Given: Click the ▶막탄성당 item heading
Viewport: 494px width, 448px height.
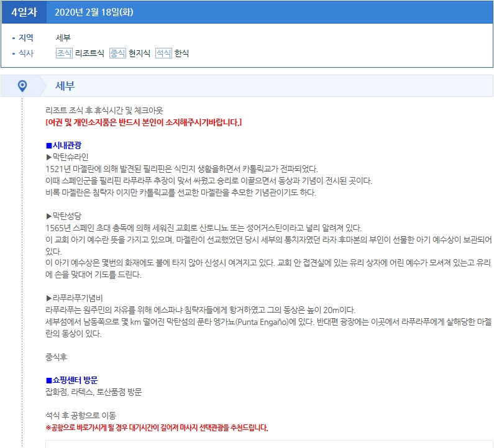Looking at the screenshot, I should coord(63,216).
